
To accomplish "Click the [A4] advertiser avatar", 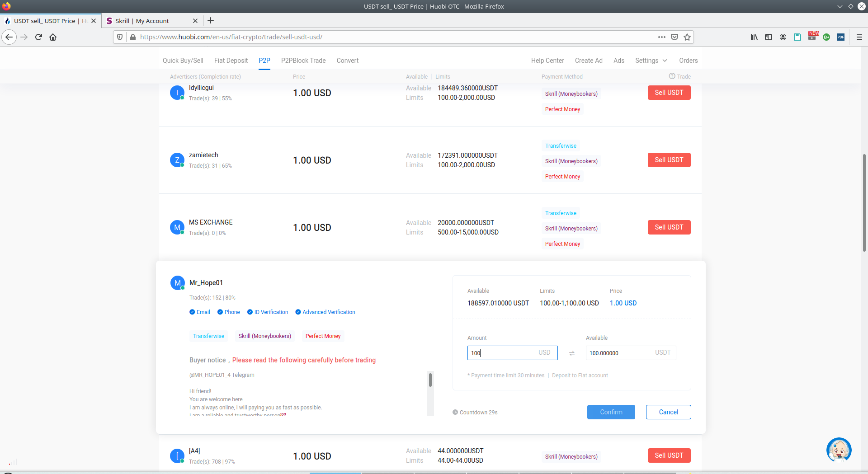I will coord(177,456).
